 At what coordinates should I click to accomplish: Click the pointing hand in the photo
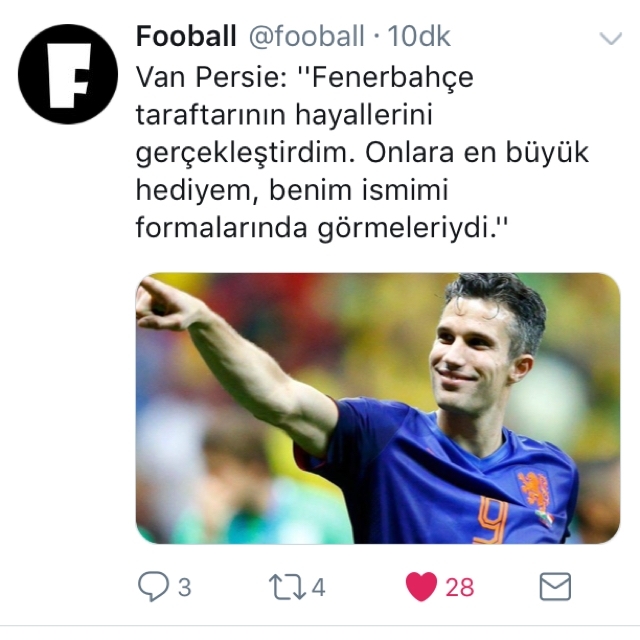167,303
